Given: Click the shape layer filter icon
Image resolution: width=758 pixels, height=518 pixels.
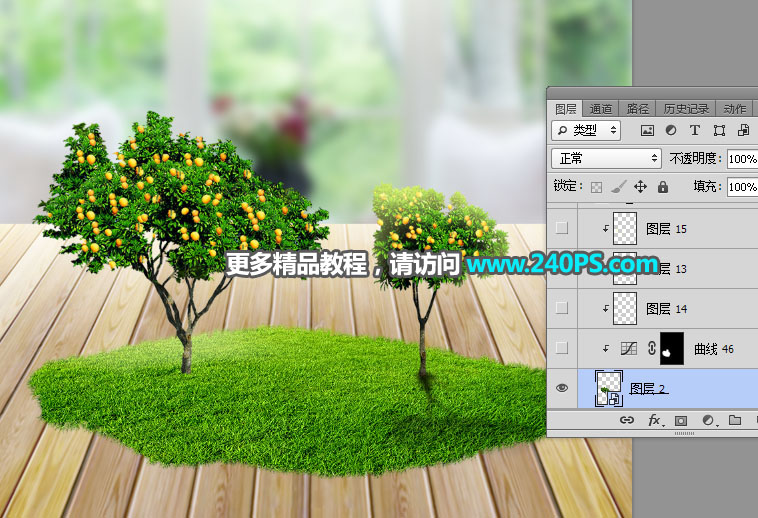Looking at the screenshot, I should [x=718, y=131].
